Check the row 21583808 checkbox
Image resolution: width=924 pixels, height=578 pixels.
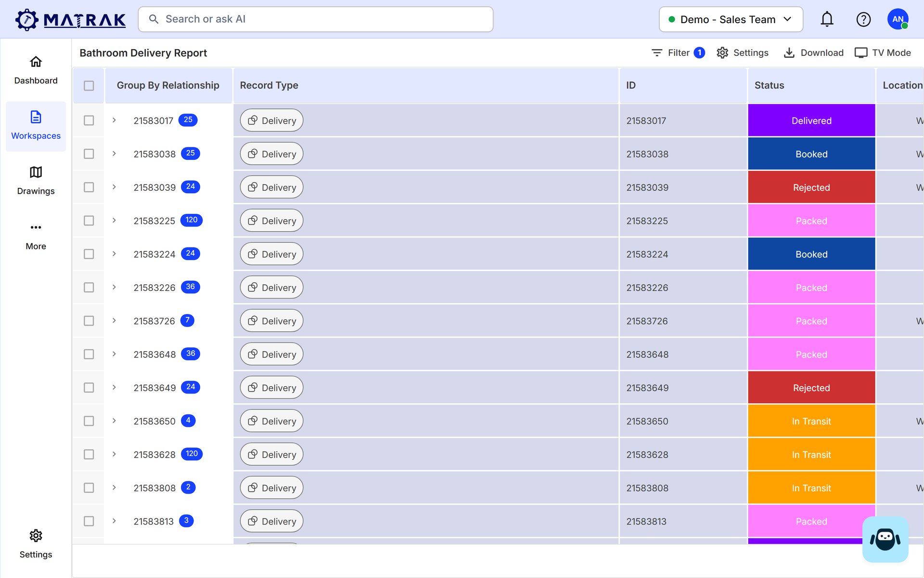tap(89, 487)
